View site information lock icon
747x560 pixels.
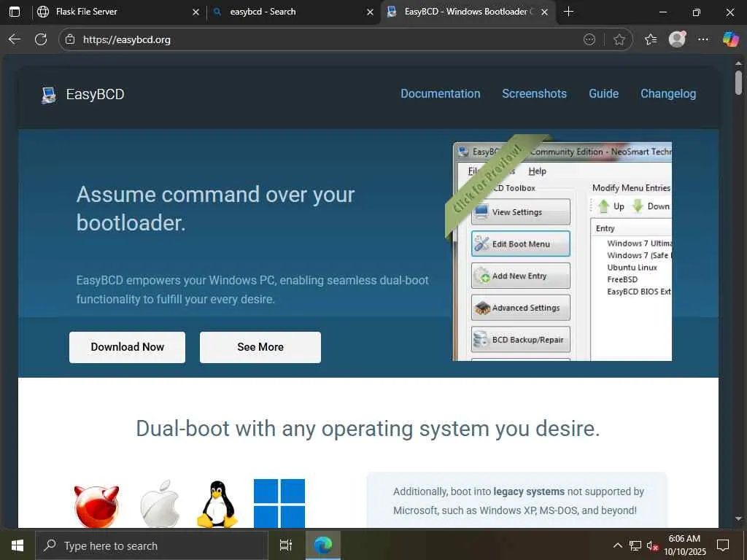point(70,39)
